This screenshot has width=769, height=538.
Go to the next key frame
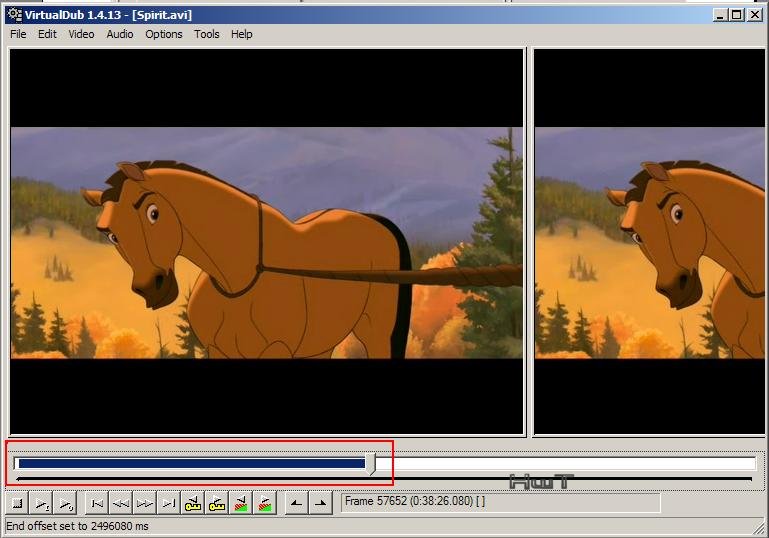[x=217, y=503]
